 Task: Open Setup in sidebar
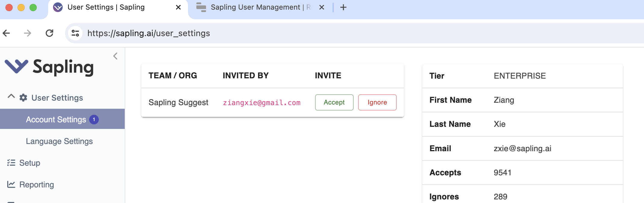coord(30,163)
